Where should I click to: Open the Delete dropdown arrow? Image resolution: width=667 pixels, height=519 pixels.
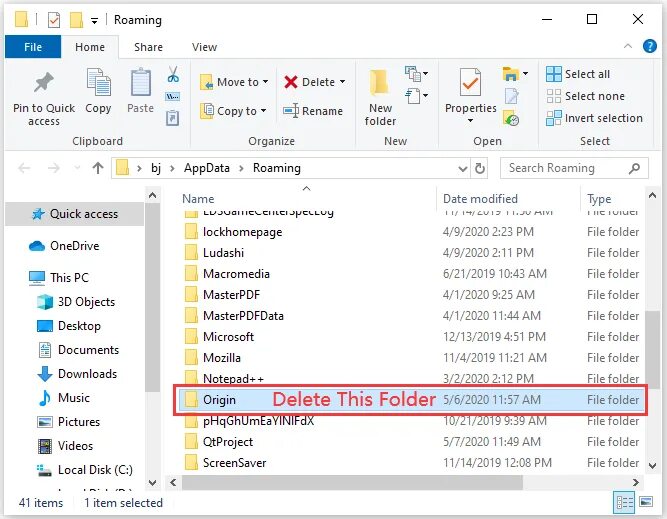[x=343, y=82]
